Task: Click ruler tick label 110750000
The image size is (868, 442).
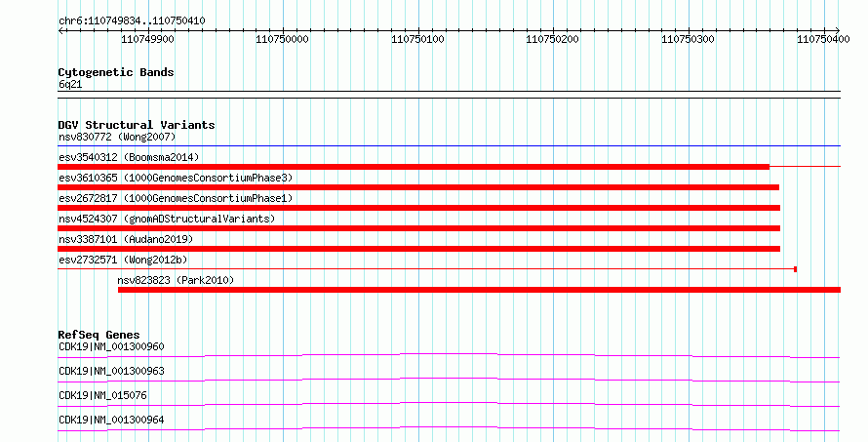Action: [282, 39]
